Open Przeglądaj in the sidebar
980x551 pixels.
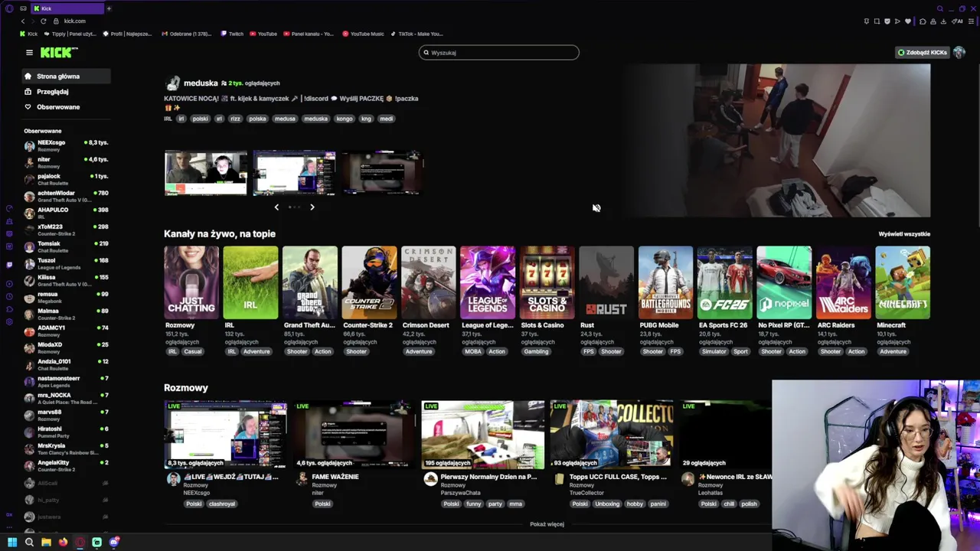[67, 91]
